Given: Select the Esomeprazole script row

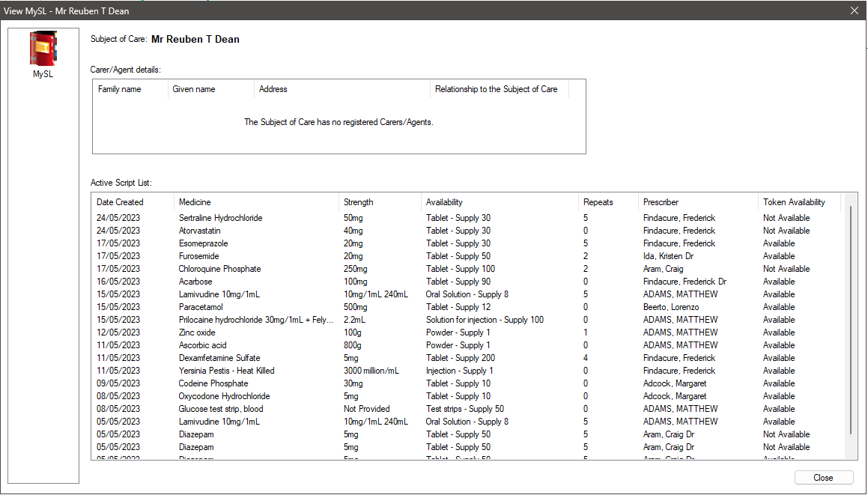Looking at the screenshot, I should pos(468,243).
